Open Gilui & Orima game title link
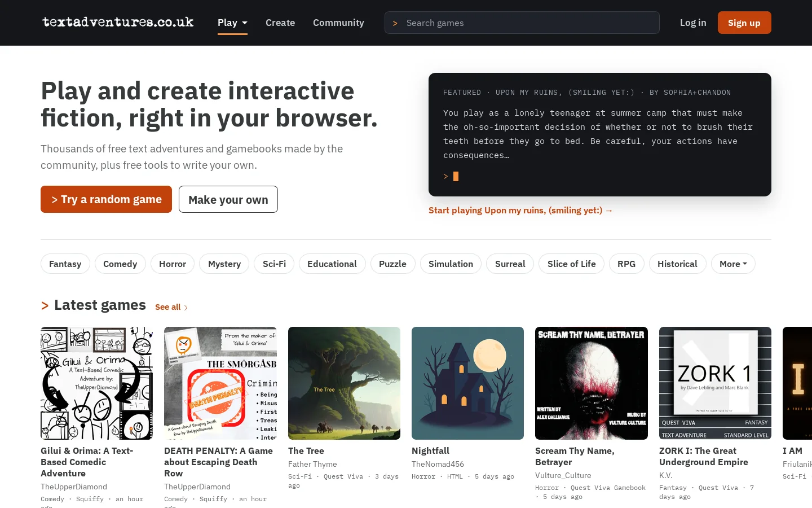Viewport: 812px width, 508px height. click(x=87, y=462)
